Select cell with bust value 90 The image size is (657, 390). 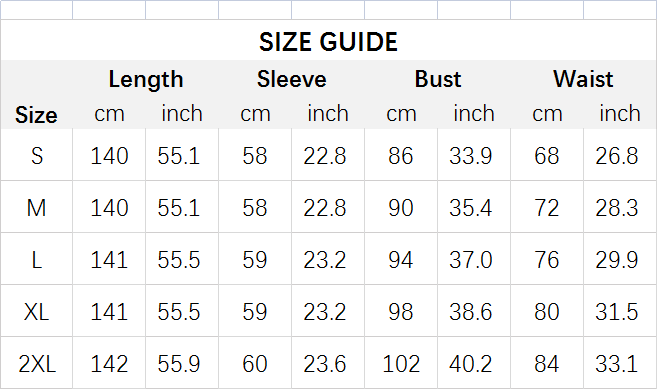point(401,207)
